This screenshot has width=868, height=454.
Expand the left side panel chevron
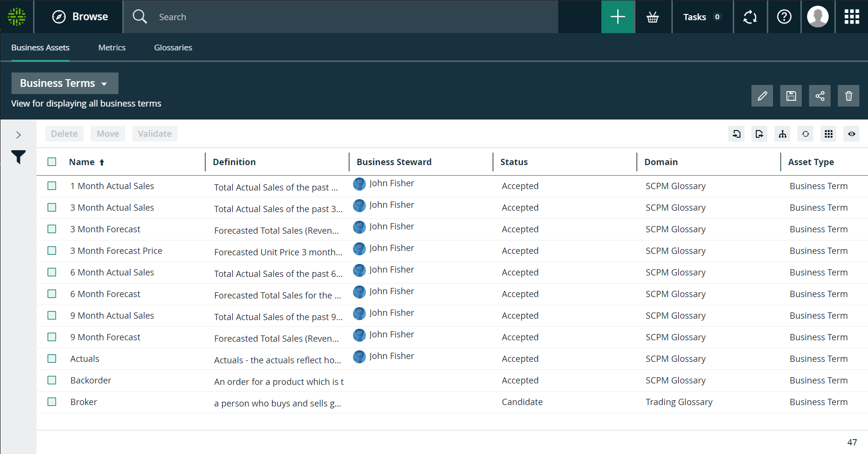click(18, 135)
